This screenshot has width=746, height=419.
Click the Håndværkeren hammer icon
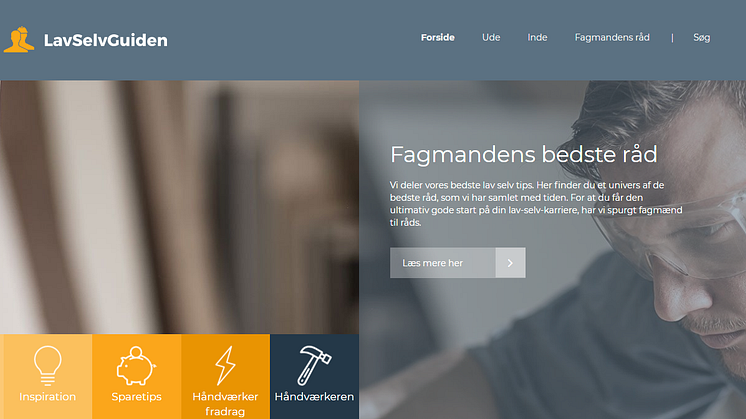coord(314,365)
